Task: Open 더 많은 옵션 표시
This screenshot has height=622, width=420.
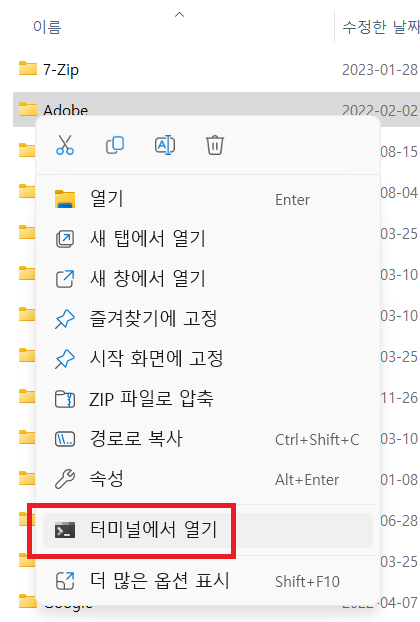Action: click(x=208, y=581)
